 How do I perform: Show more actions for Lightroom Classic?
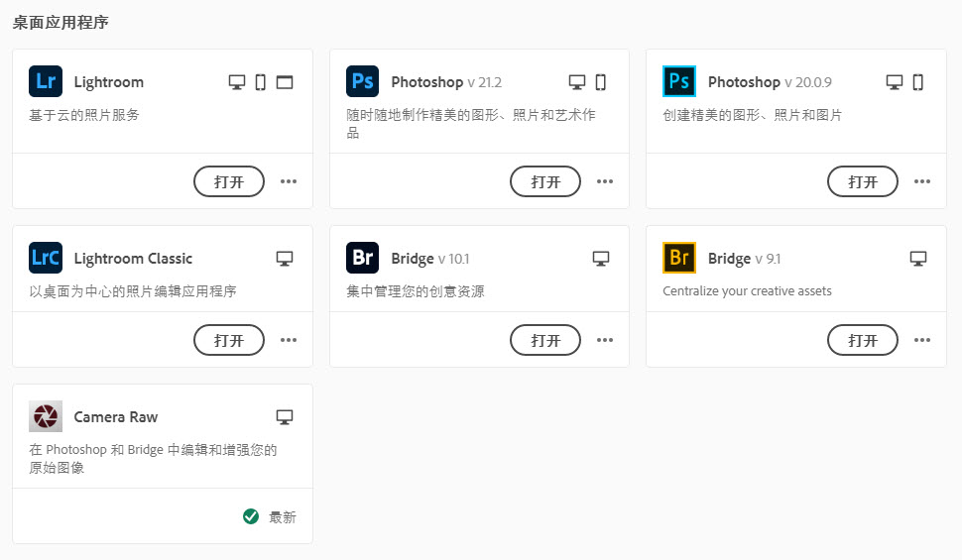point(289,340)
